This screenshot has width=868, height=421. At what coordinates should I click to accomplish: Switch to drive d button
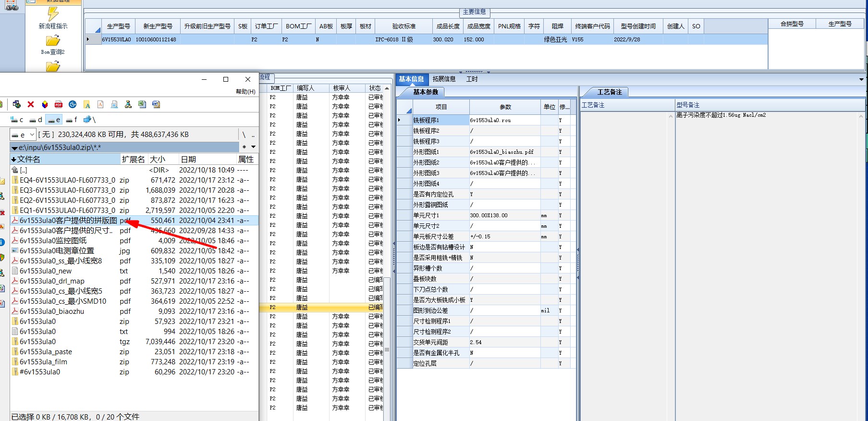(36, 120)
